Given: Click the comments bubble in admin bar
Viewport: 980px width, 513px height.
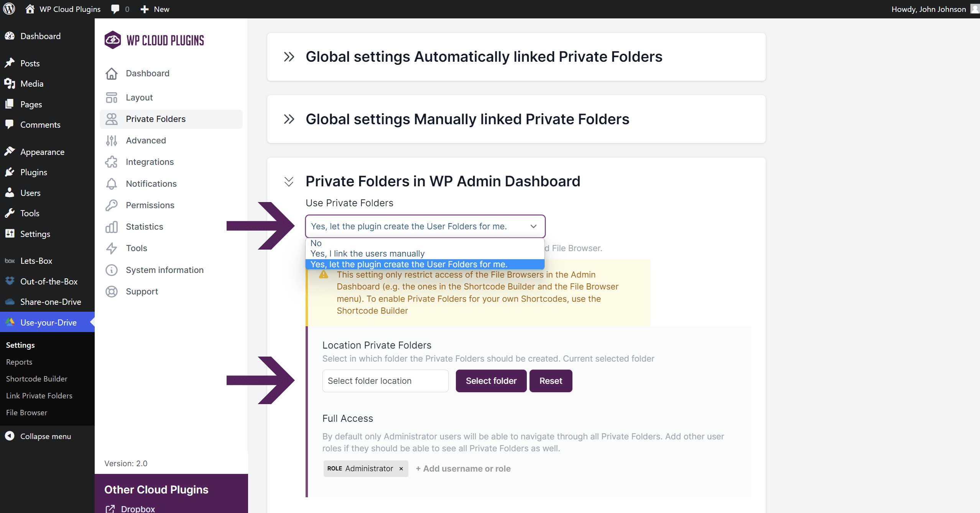Looking at the screenshot, I should tap(115, 9).
